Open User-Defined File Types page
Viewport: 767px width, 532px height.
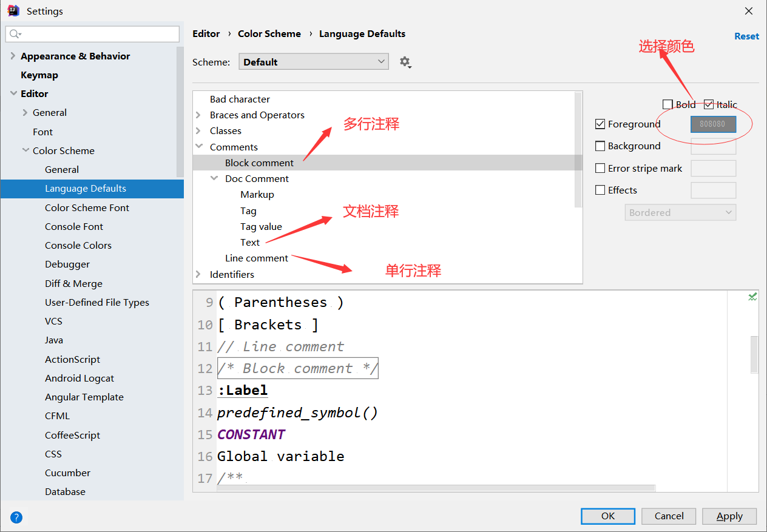97,302
